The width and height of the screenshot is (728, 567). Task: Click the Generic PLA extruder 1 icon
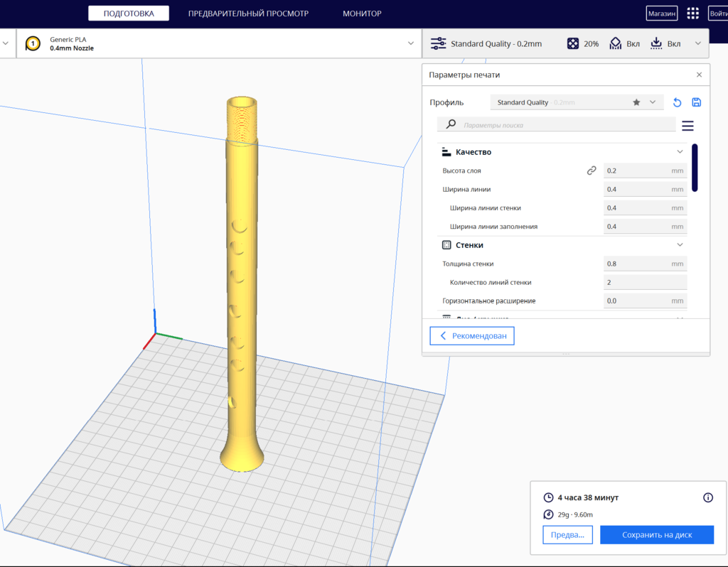[33, 44]
